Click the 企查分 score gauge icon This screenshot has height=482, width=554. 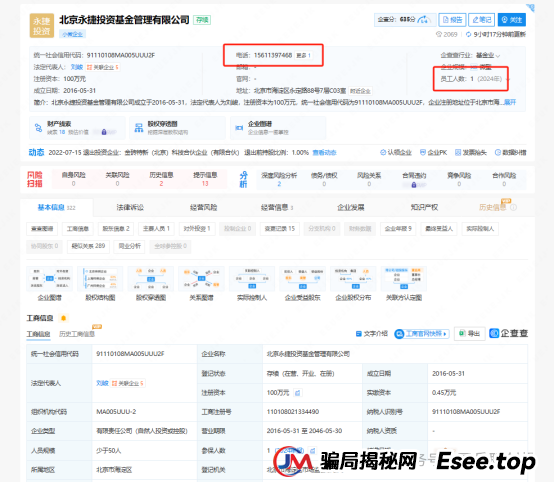(424, 19)
